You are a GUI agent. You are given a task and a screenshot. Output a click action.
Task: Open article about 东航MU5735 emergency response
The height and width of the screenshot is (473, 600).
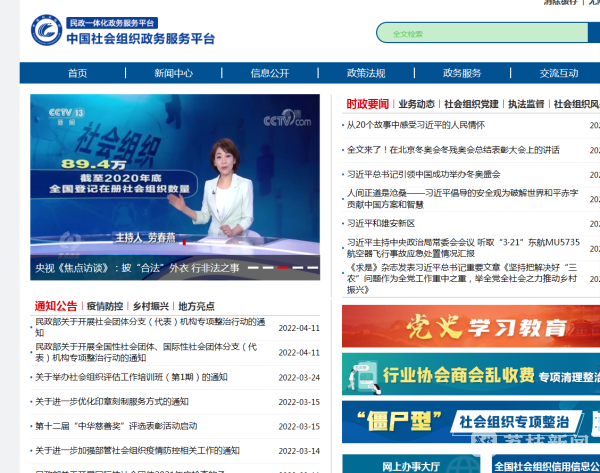463,248
